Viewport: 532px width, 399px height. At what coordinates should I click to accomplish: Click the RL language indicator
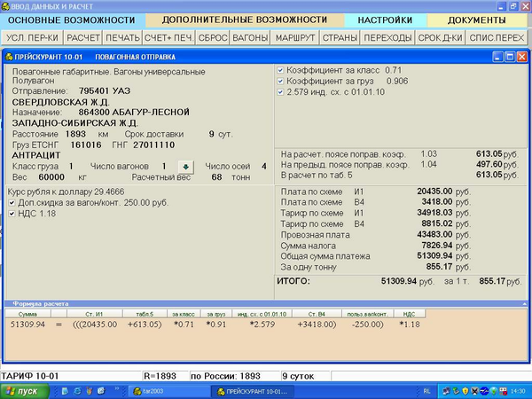point(426,391)
